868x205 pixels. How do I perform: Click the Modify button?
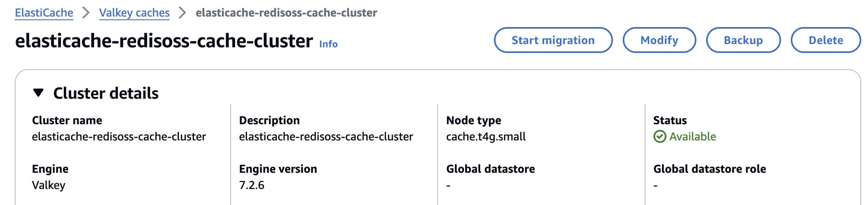click(x=659, y=40)
